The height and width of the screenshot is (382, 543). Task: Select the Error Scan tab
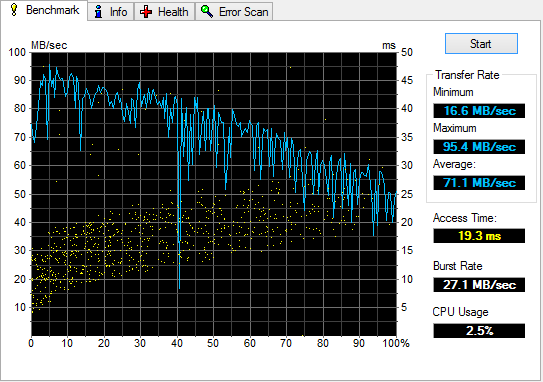[234, 12]
